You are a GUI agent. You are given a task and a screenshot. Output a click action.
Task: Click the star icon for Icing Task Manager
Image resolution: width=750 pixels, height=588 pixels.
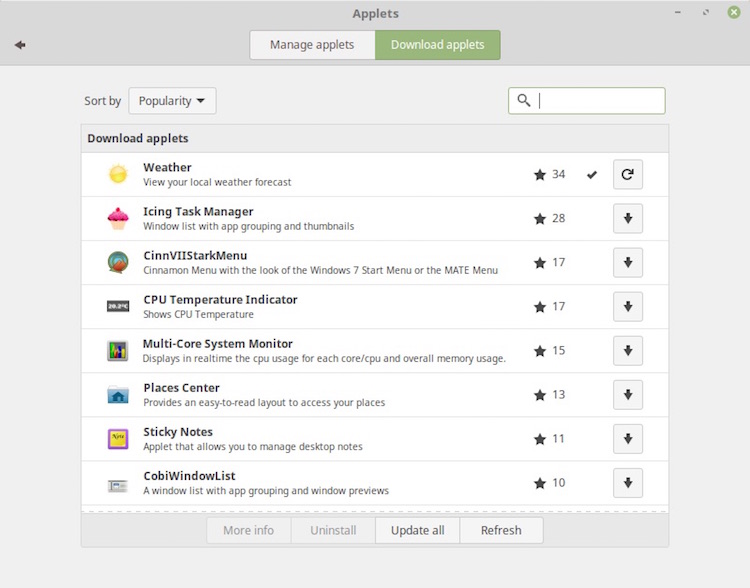pyautogui.click(x=540, y=219)
